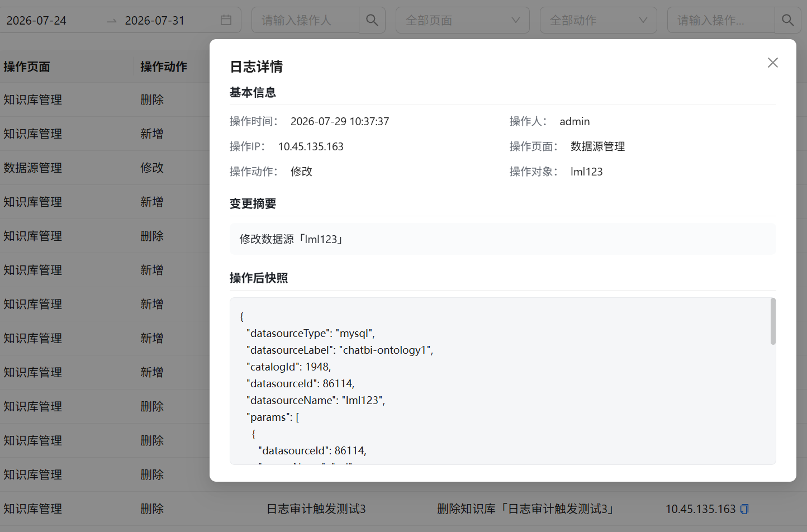Click the summary text 修改数据源「lml123」
The height and width of the screenshot is (532, 807).
[291, 239]
